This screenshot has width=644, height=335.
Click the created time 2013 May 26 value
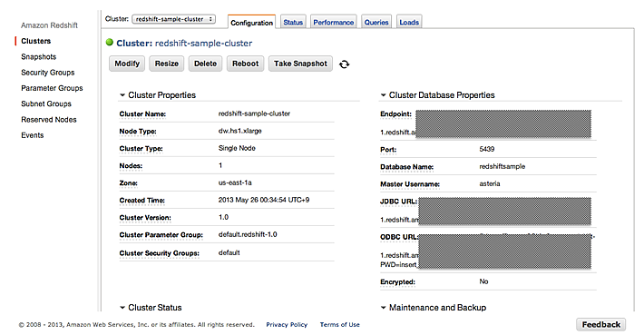click(x=264, y=200)
